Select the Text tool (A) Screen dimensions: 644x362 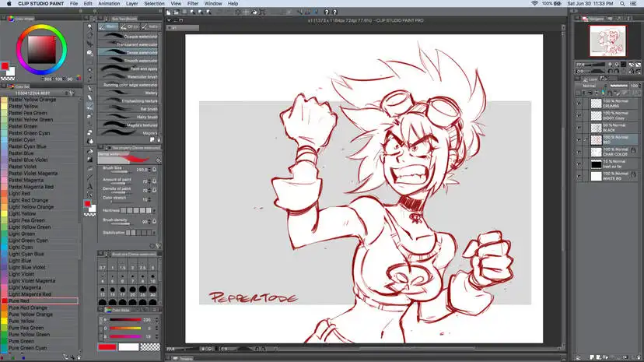90,186
